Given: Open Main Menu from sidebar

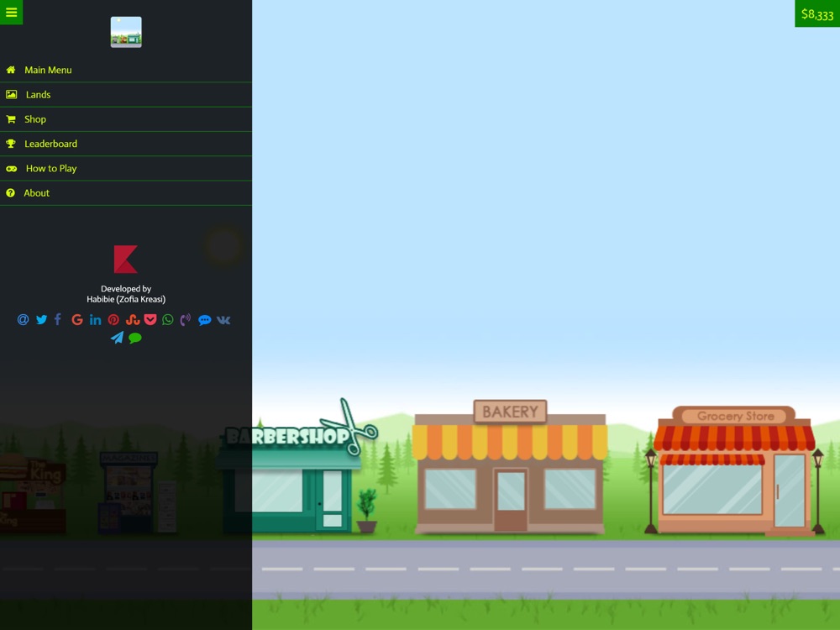Looking at the screenshot, I should tap(126, 70).
